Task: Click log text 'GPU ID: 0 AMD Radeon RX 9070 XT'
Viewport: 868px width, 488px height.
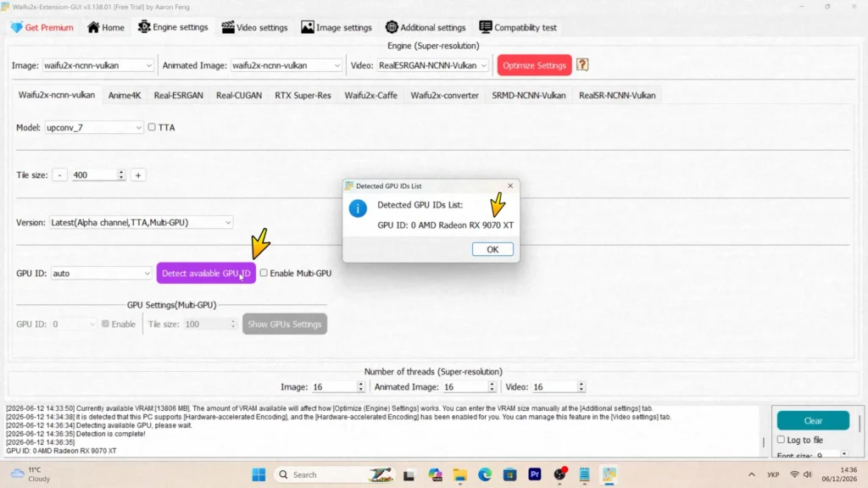Action: click(61, 451)
